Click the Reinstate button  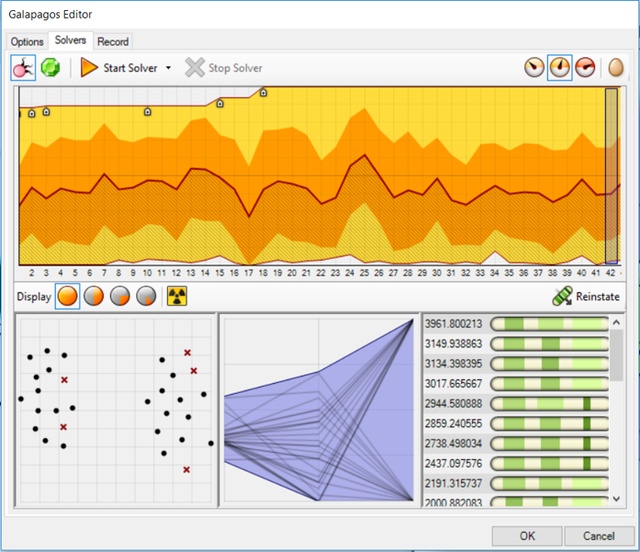pos(586,296)
